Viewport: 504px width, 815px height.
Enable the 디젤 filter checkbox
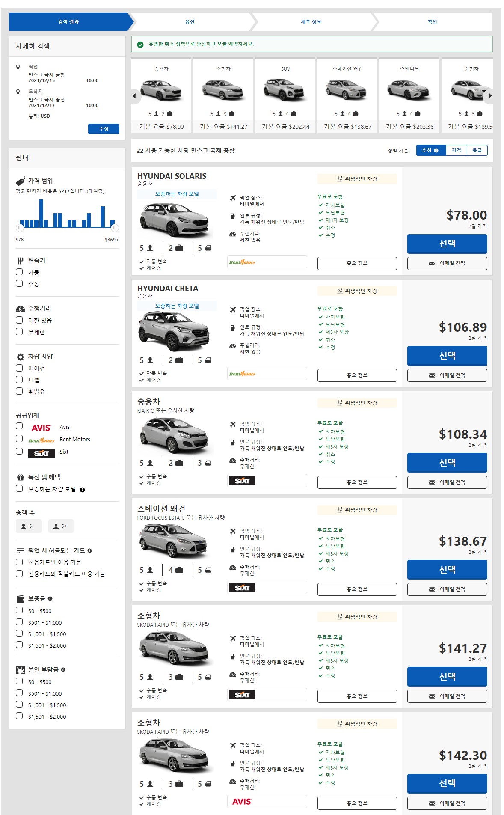19,379
